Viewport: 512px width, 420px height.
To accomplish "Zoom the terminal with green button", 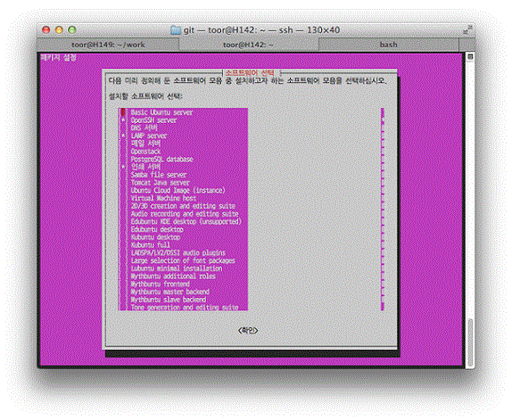I will tap(72, 30).
